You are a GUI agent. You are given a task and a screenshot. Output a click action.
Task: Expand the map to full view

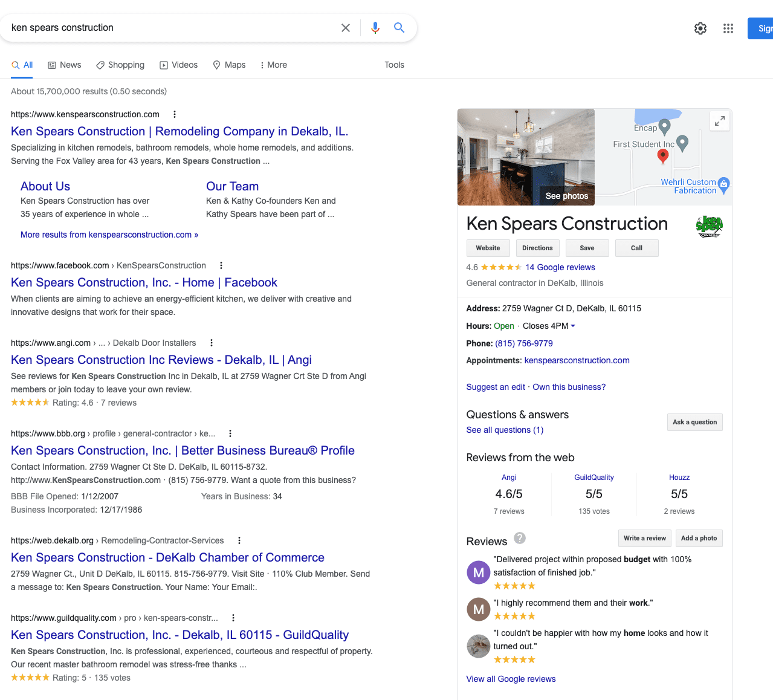click(x=719, y=121)
